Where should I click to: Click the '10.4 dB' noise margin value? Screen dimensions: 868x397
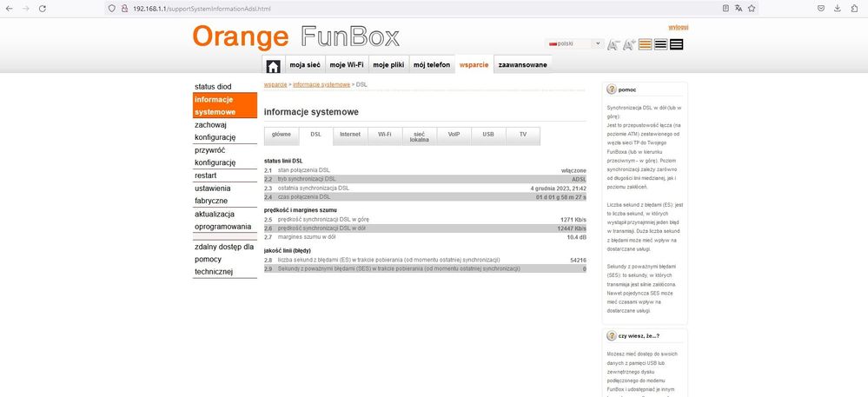coord(576,237)
